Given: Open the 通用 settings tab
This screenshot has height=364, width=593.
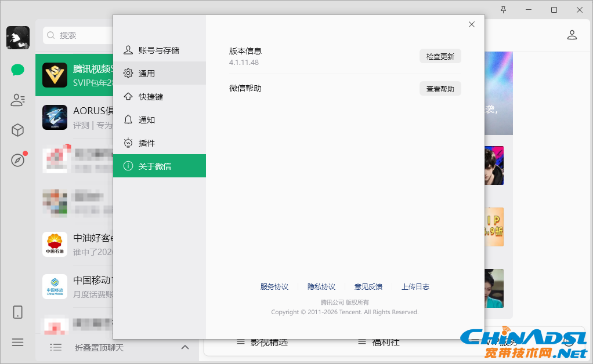Looking at the screenshot, I should 160,73.
